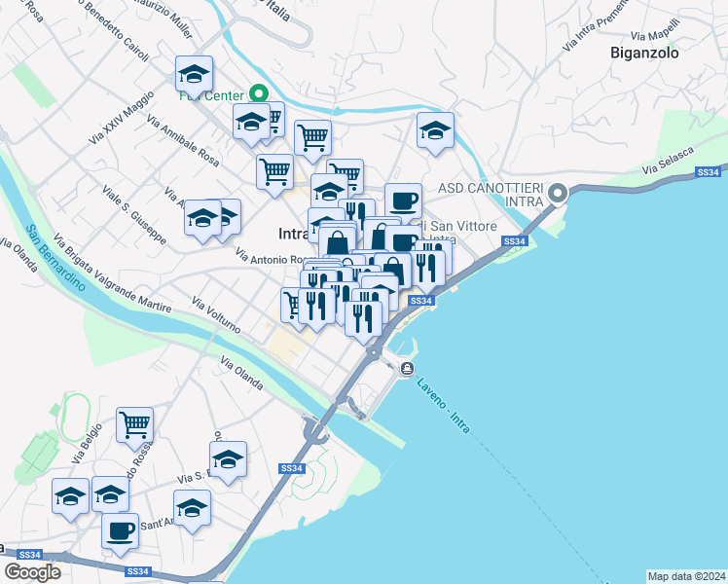Screen dimensions: 728x584
Task: Click the green Fun Center location pin
Action: tap(259, 92)
